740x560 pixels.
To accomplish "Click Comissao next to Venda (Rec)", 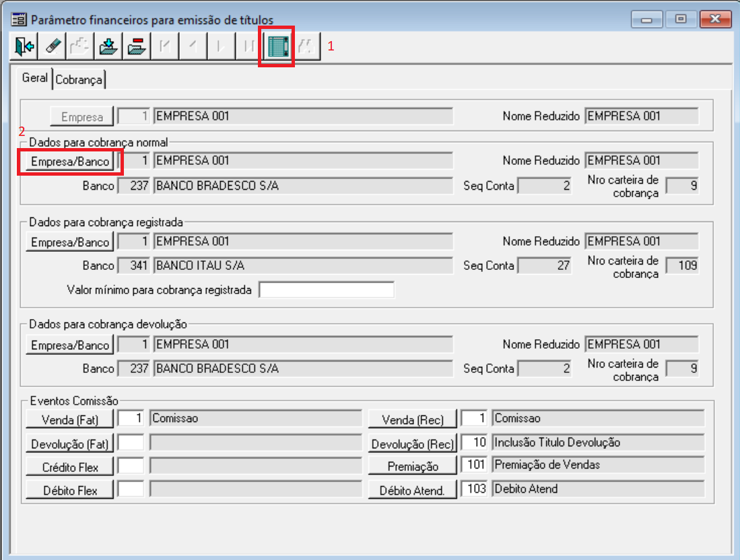I will pyautogui.click(x=517, y=419).
